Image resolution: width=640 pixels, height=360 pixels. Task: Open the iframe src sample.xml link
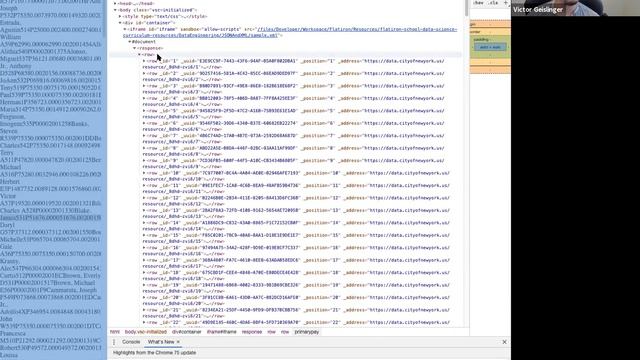point(290,32)
